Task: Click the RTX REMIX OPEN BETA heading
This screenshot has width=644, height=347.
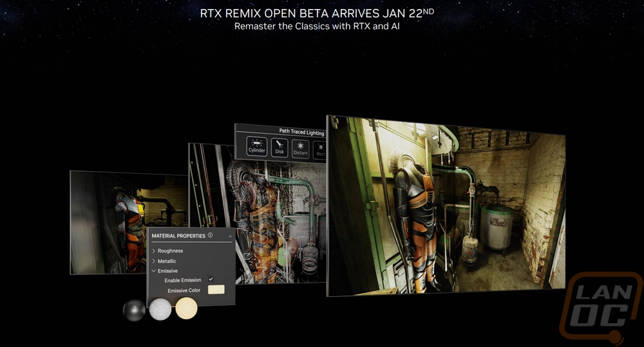Action: point(317,13)
